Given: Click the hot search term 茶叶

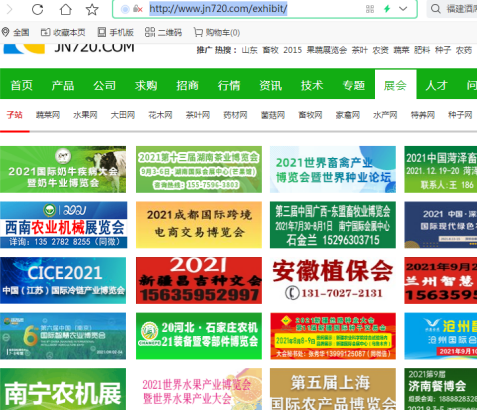Looking at the screenshot, I should pos(360,50).
